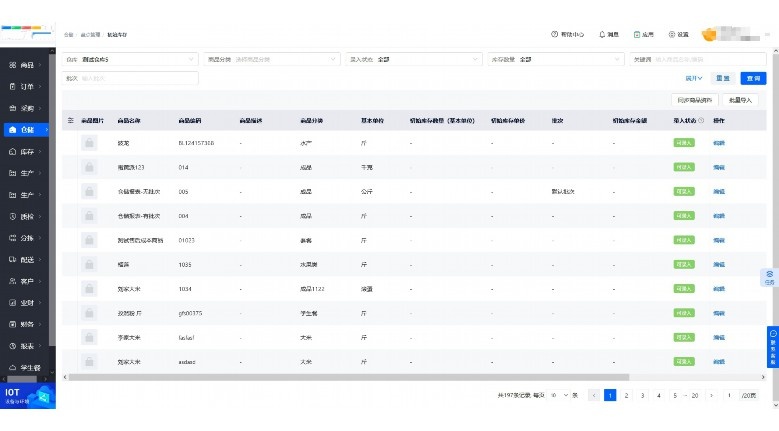Viewport: 779px width, 431px height.
Task: Go to the next page with the right pagination arrow
Action: [x=711, y=395]
